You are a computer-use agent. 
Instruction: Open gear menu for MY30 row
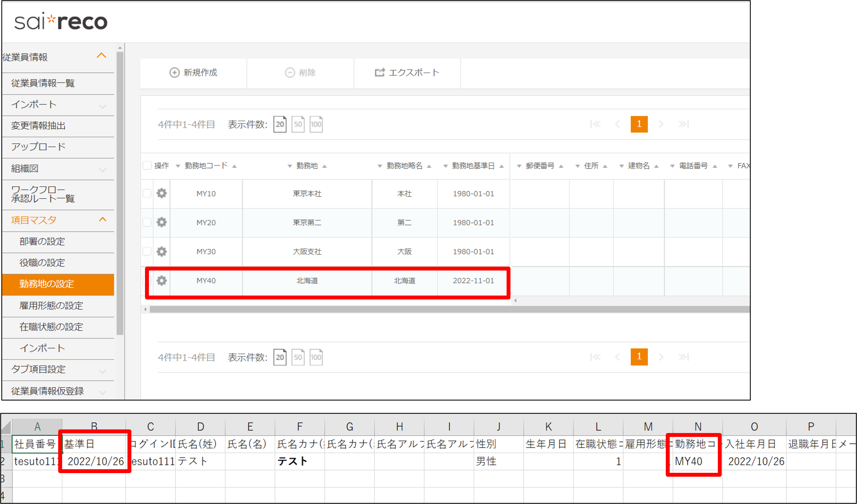point(161,251)
